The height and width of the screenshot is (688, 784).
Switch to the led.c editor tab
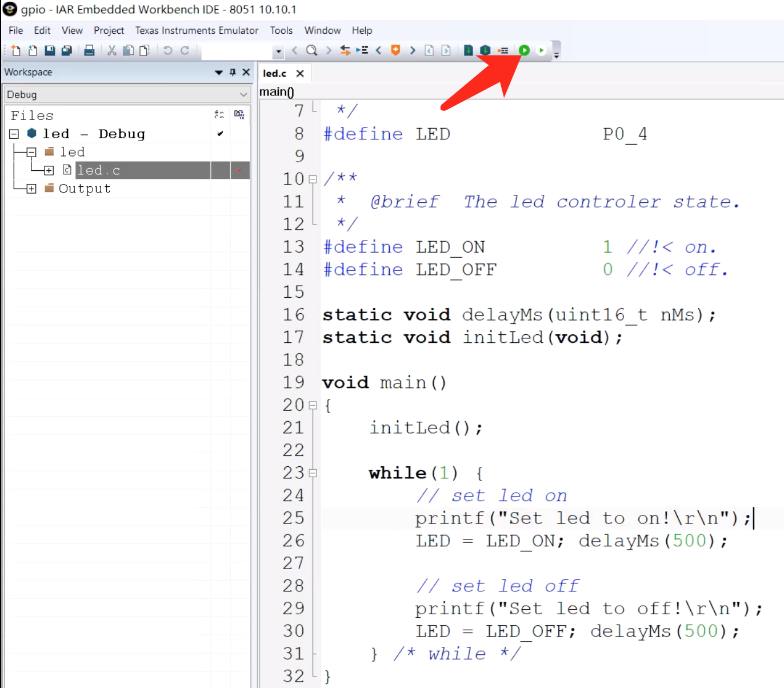pyautogui.click(x=275, y=73)
